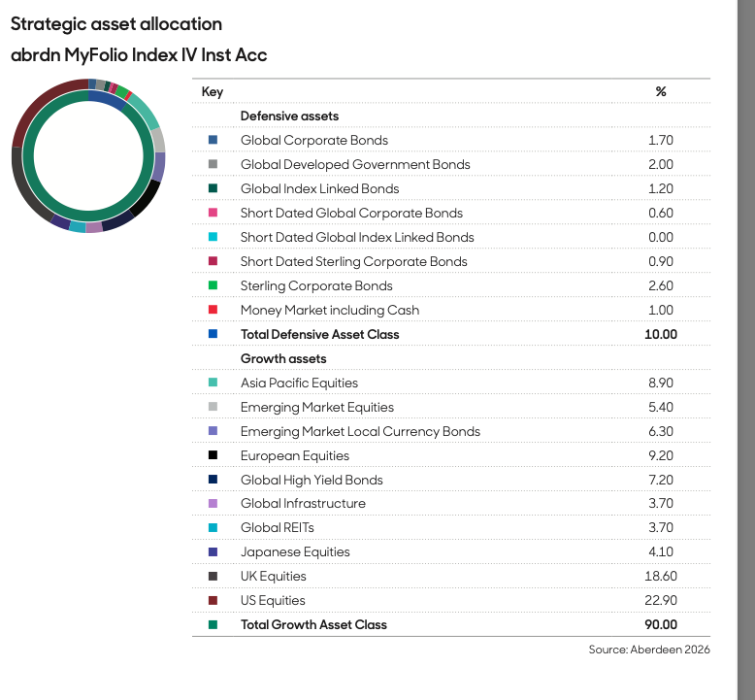Select the US Equities legend swatch
The image size is (755, 700).
pos(213,600)
